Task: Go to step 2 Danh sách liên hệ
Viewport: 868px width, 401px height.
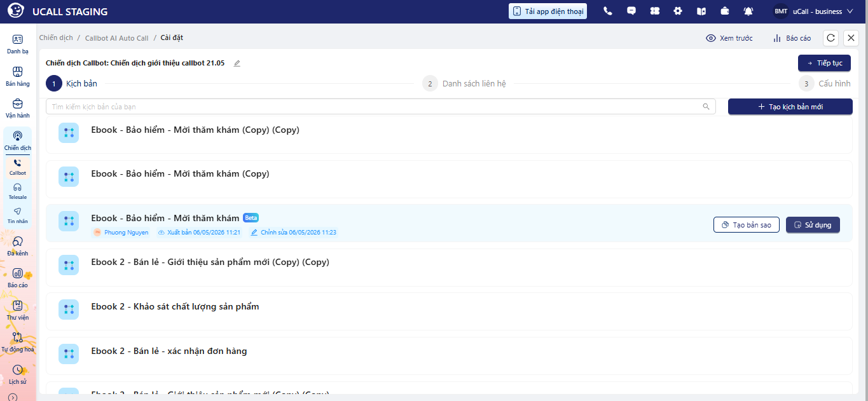Action: point(464,83)
